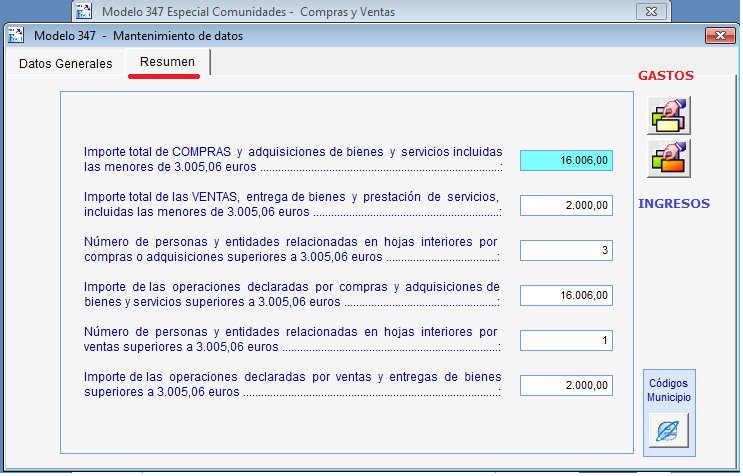This screenshot has width=743, height=476.
Task: Click the field showing 3 personas for compras
Action: click(566, 250)
